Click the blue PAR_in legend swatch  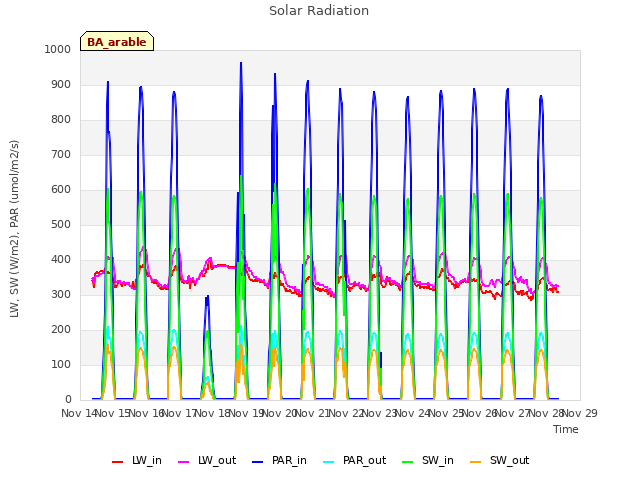point(258,462)
